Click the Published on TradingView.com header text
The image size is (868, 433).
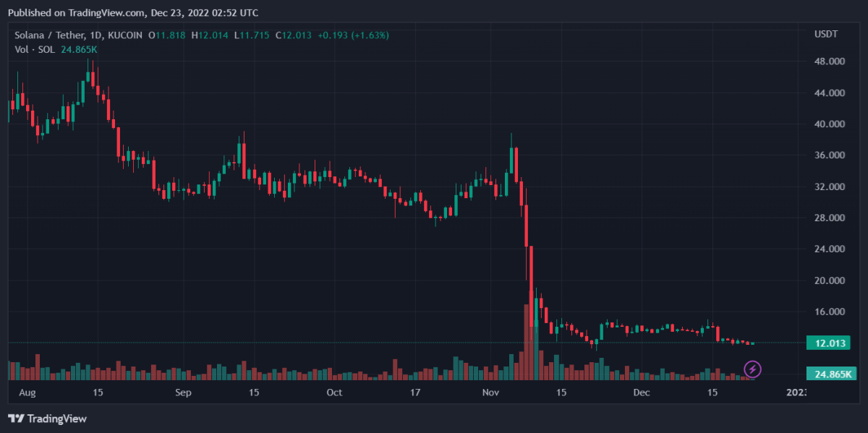[x=133, y=12]
